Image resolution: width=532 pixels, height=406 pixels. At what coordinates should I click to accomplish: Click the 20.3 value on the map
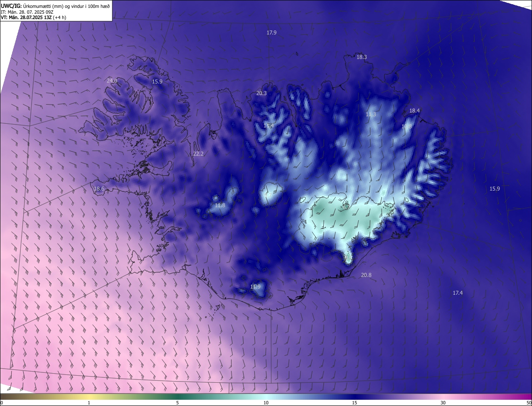tap(261, 93)
